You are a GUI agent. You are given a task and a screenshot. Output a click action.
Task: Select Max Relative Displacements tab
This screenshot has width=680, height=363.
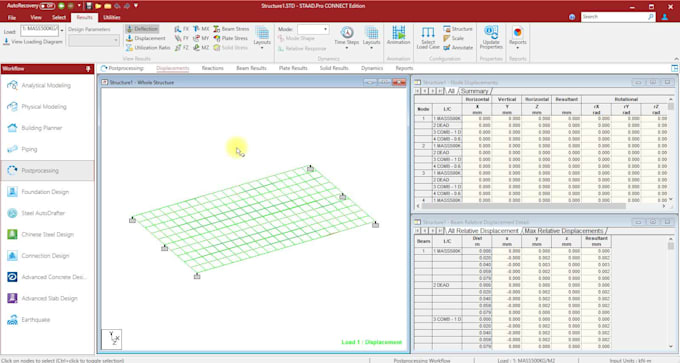tap(564, 231)
